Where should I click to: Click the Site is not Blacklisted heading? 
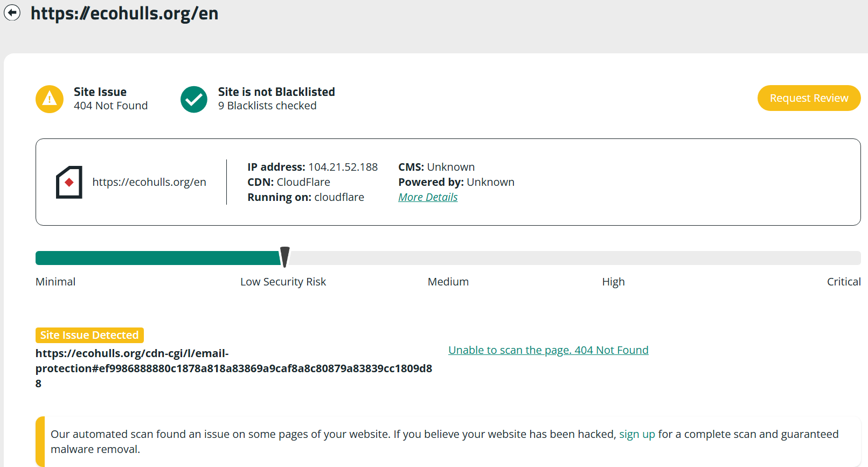click(276, 92)
